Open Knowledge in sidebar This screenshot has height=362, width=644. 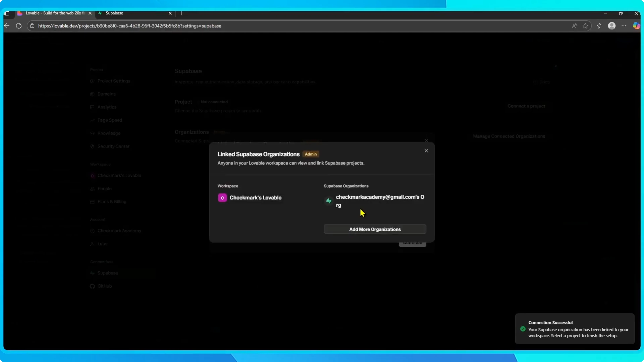(105, 133)
